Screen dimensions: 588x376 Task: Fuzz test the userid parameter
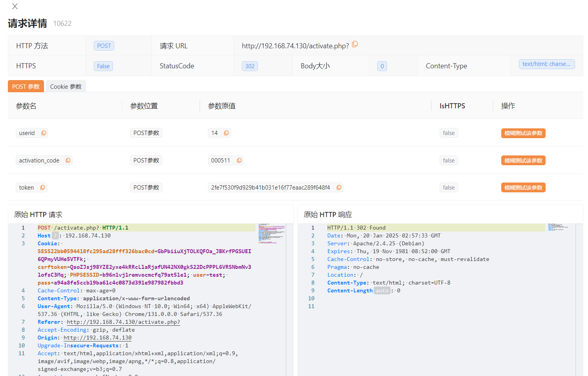(523, 133)
